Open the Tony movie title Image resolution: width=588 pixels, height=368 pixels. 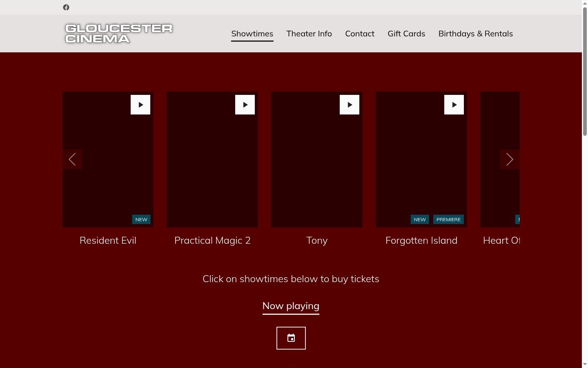tap(317, 240)
